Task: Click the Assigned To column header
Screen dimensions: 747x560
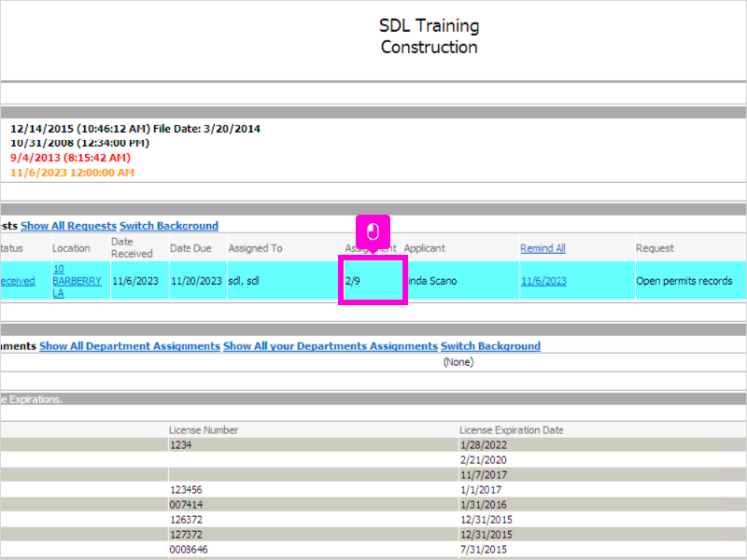Action: point(255,248)
